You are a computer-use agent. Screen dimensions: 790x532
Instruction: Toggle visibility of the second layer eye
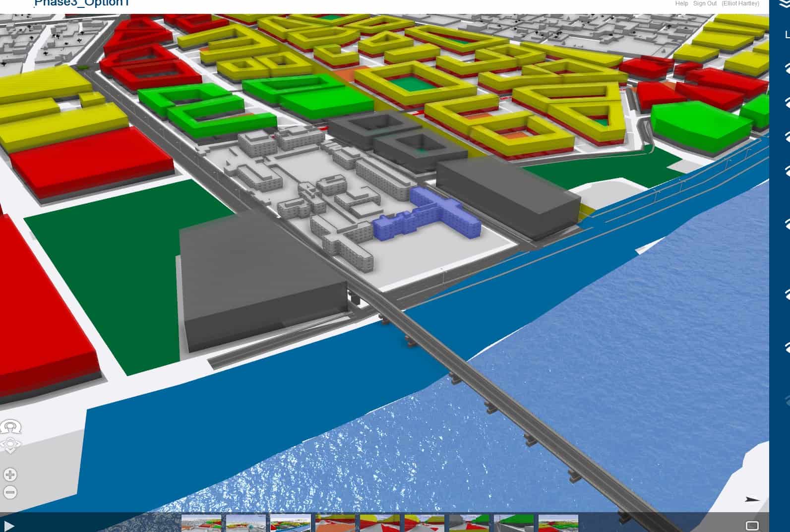[x=787, y=103]
